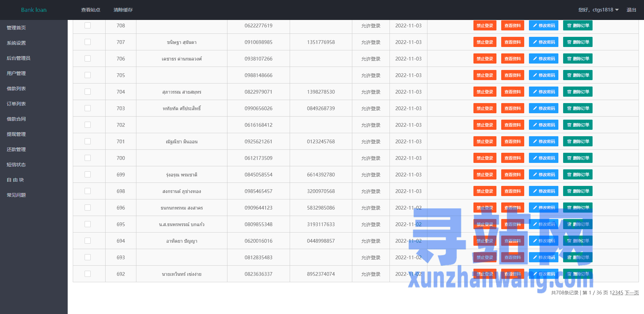Viewport: 644px width, 314px height.
Task: Click 清除缓存 in the top bar
Action: pos(123,10)
